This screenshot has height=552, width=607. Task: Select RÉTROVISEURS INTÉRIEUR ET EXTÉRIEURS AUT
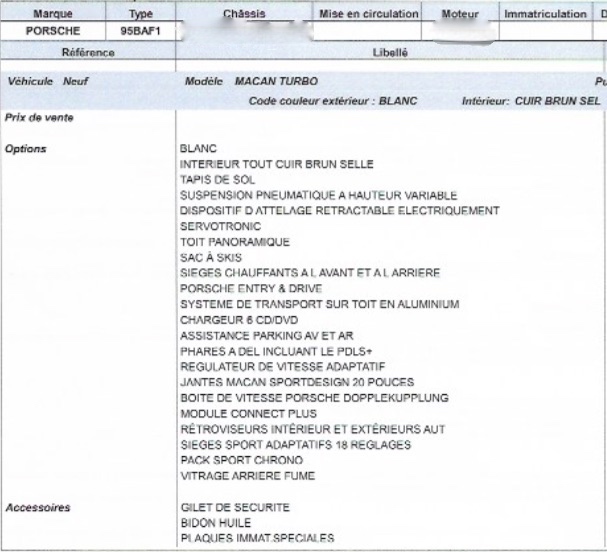click(313, 429)
